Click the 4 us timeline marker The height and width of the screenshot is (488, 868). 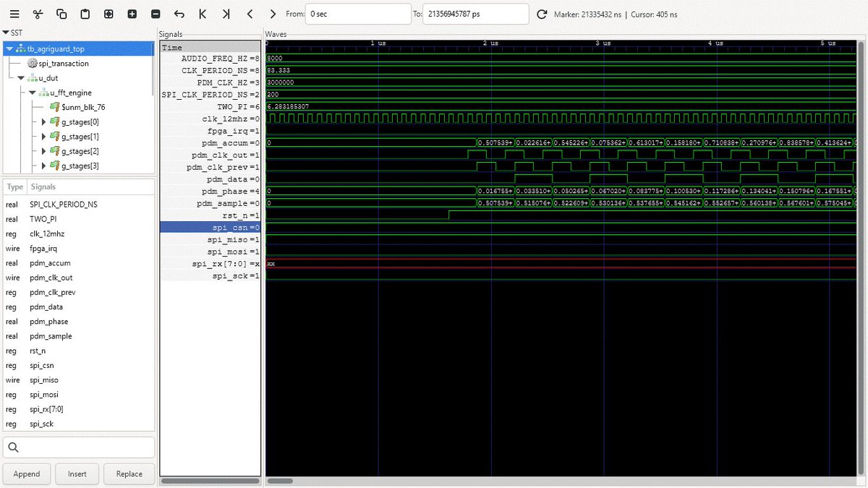click(717, 43)
